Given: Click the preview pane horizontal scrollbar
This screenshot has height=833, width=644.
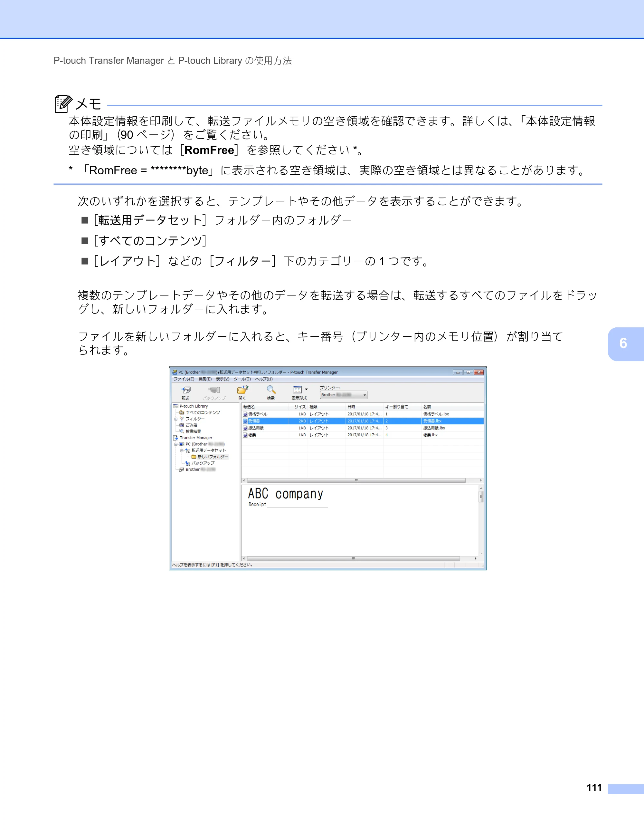Looking at the screenshot, I should (353, 558).
